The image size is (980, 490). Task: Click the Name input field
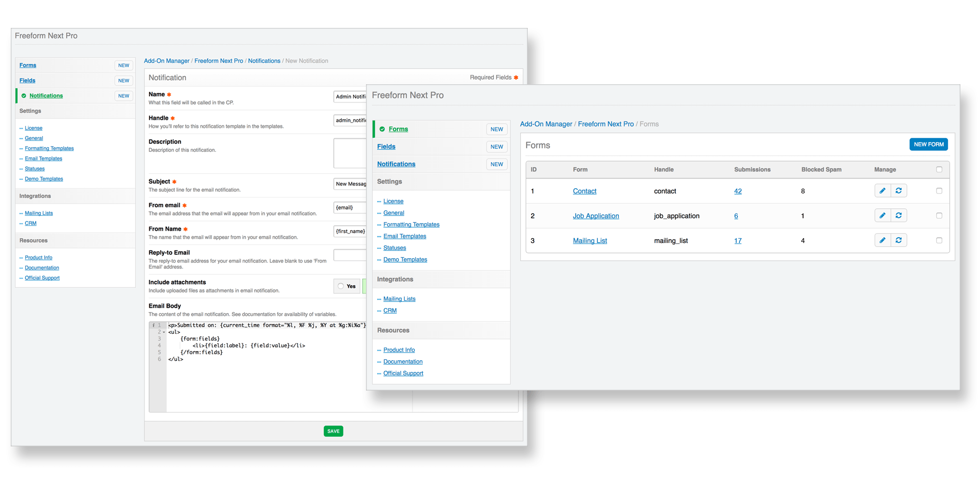[x=350, y=97]
